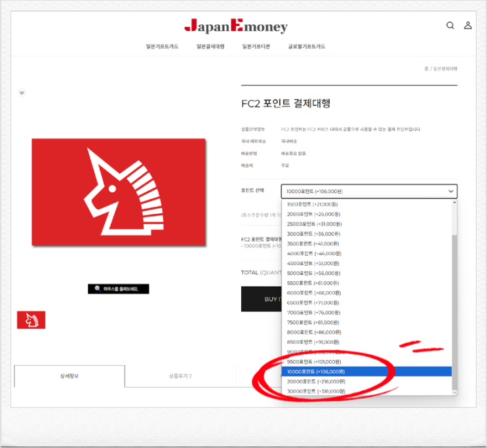Image resolution: width=487 pixels, height=448 pixels.
Task: Select the small unicorn product thumbnail
Action: [31, 320]
